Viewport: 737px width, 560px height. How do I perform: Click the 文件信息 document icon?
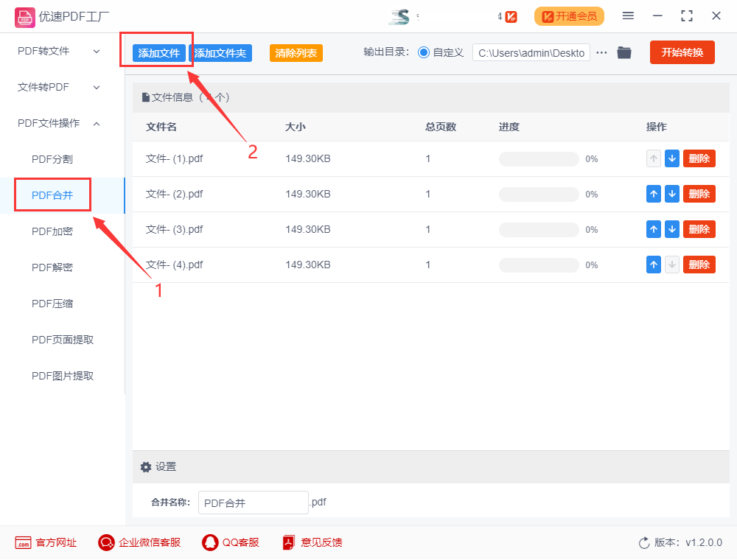tap(146, 98)
